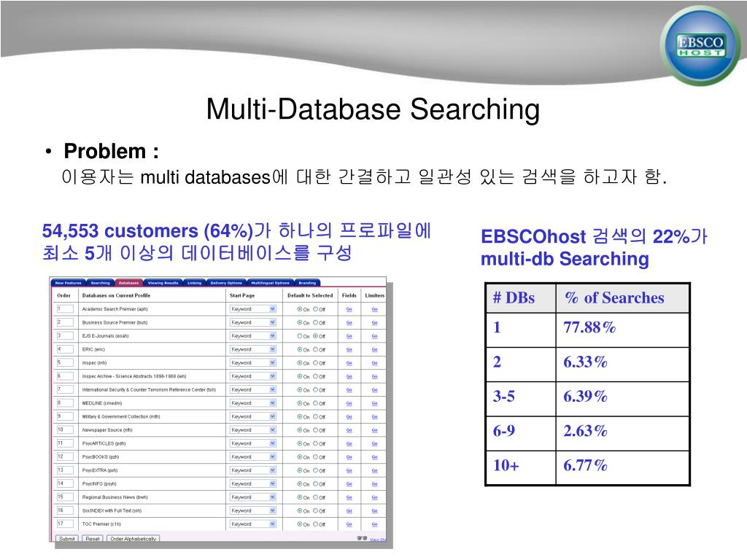Click 'SocINDEX with Full Text (sih)' label
This screenshot has width=747, height=560.
(x=112, y=510)
